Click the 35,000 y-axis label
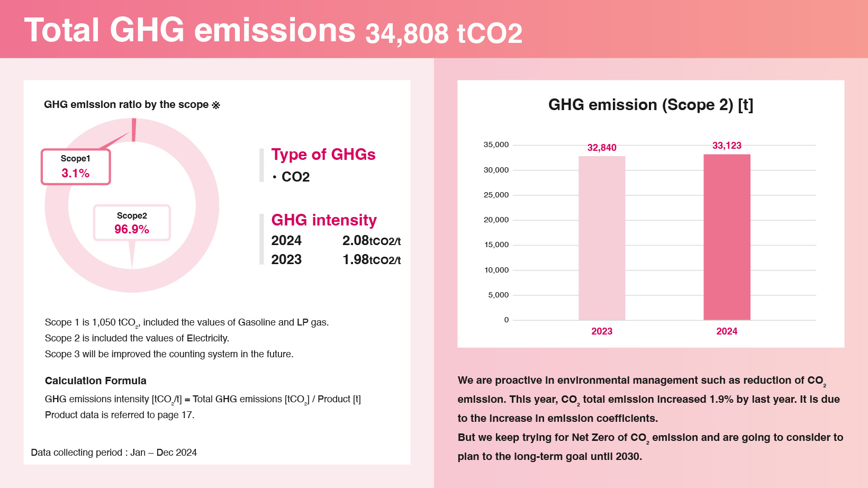This screenshot has width=868, height=488. 496,145
